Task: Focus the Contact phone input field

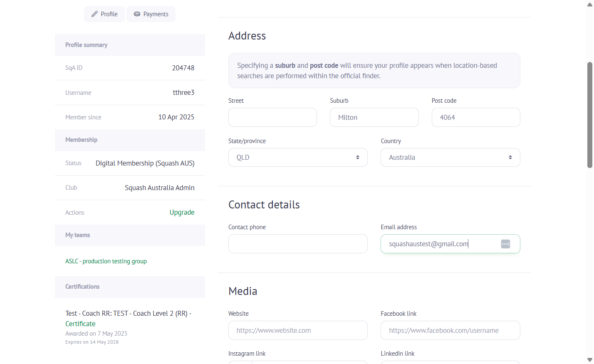Action: [298, 244]
